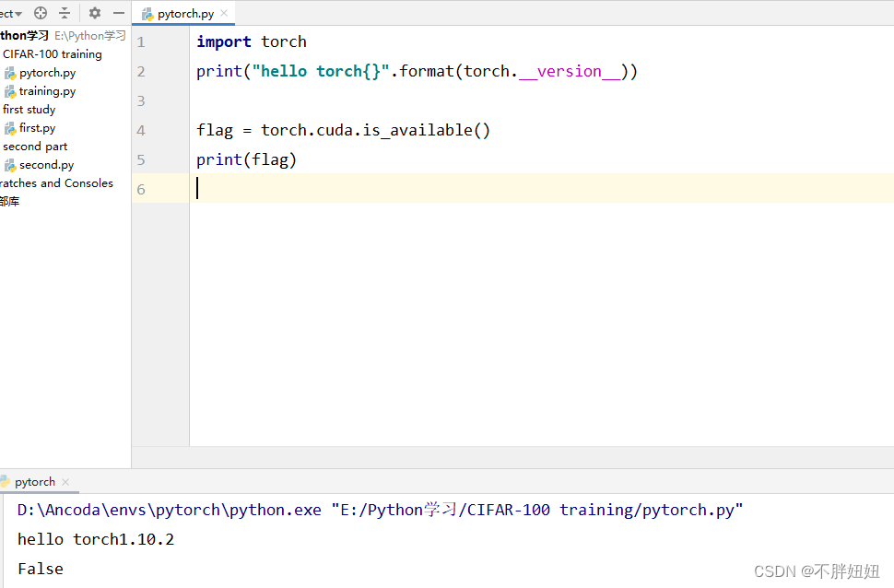Open project panel settings gear
The height and width of the screenshot is (588, 894).
pos(95,13)
